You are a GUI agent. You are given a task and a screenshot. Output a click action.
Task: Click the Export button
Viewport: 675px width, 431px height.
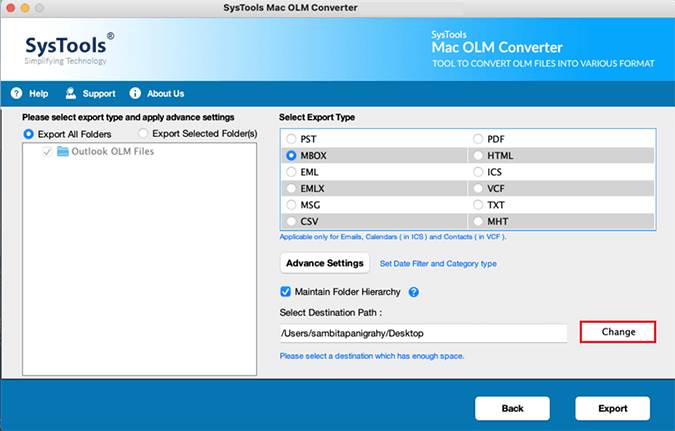click(x=613, y=408)
